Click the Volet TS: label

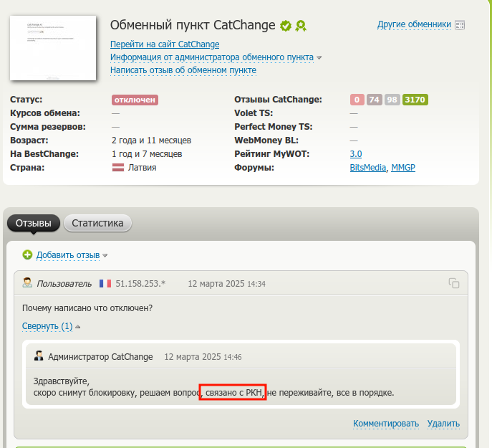(254, 113)
